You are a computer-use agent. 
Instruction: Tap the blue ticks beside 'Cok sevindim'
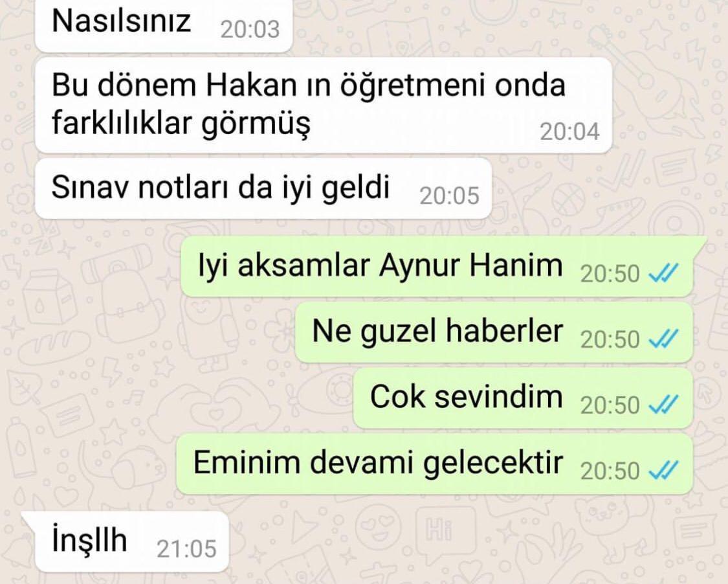(x=663, y=404)
